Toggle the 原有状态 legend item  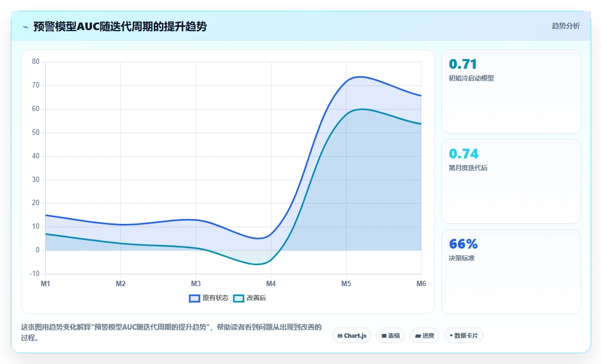tap(209, 298)
